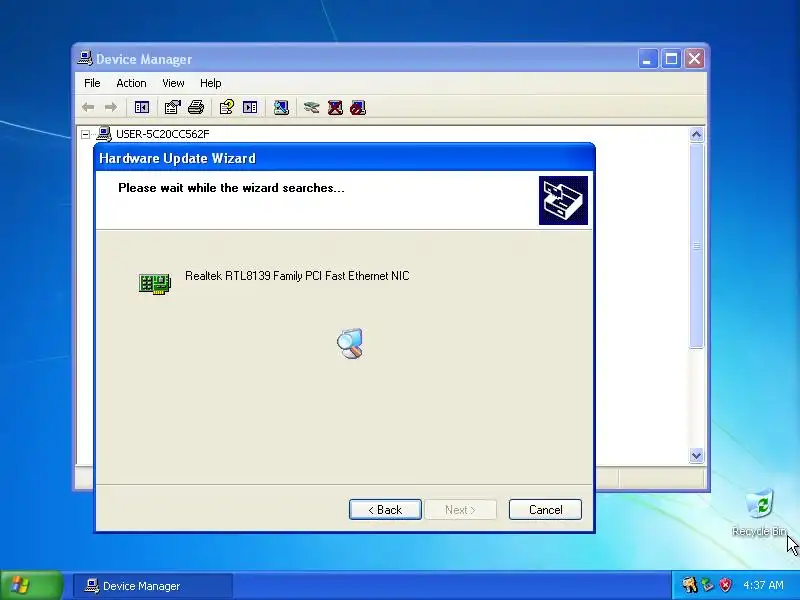Image resolution: width=800 pixels, height=600 pixels.
Task: Collapse the USER-5C20CC562F tree node
Action: [x=86, y=134]
